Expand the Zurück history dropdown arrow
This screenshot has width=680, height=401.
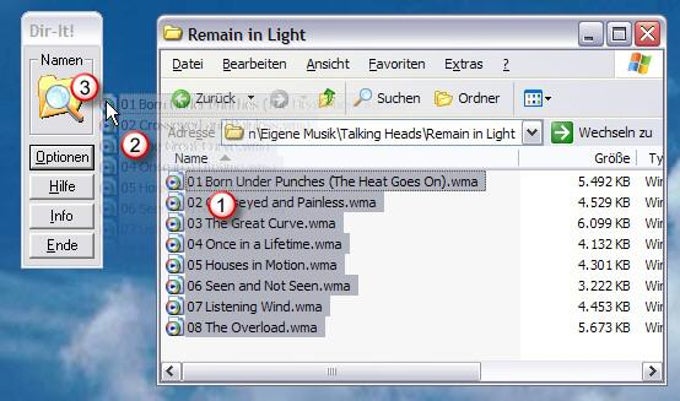click(x=251, y=98)
